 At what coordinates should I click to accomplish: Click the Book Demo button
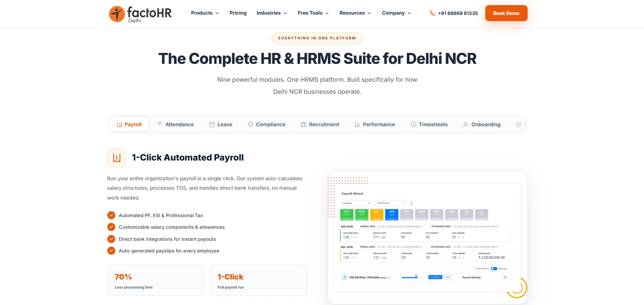pos(506,13)
